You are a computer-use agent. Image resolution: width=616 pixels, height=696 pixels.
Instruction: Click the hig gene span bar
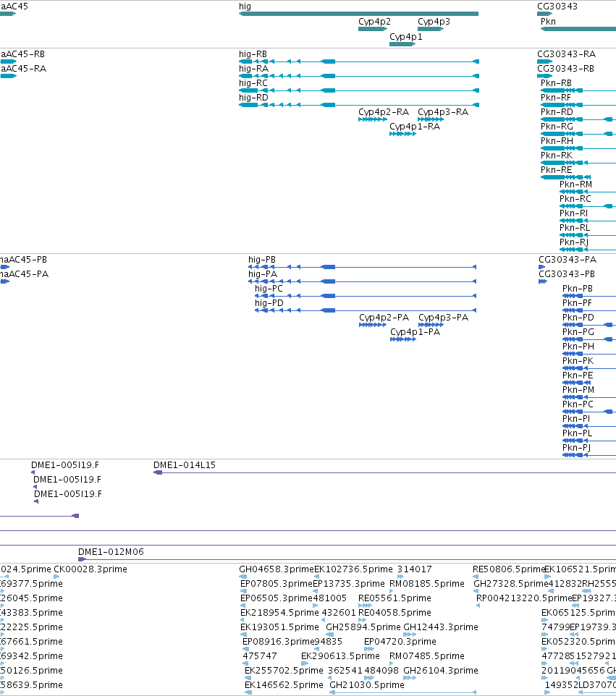[x=358, y=14]
